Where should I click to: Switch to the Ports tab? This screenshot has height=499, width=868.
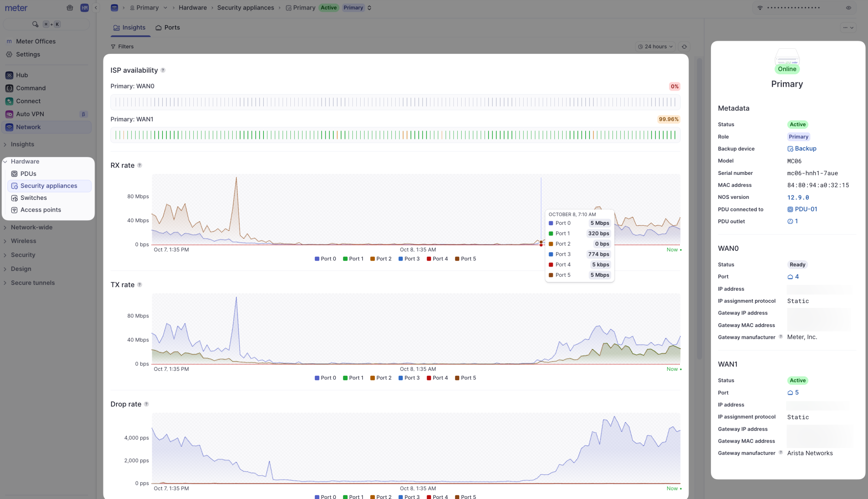coord(168,28)
